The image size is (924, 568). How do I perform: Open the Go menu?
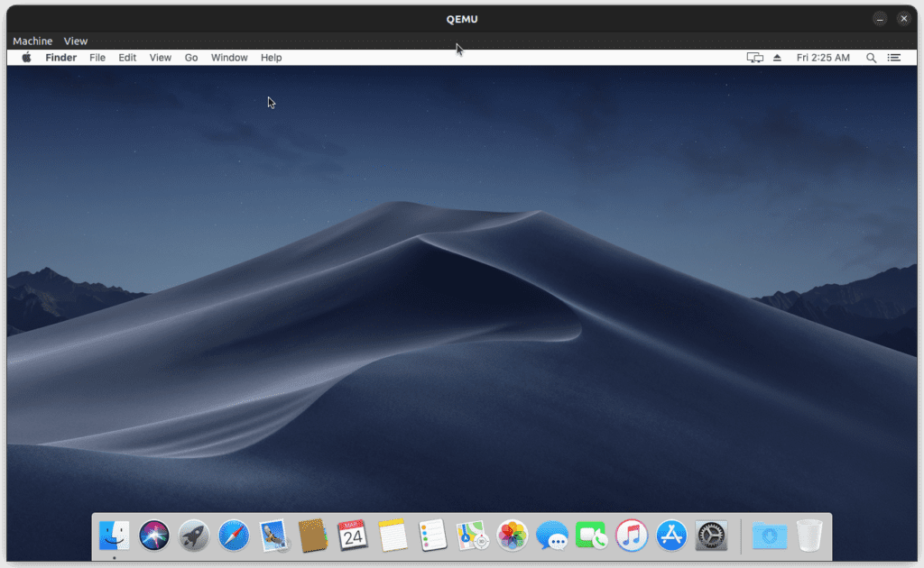[x=191, y=58]
